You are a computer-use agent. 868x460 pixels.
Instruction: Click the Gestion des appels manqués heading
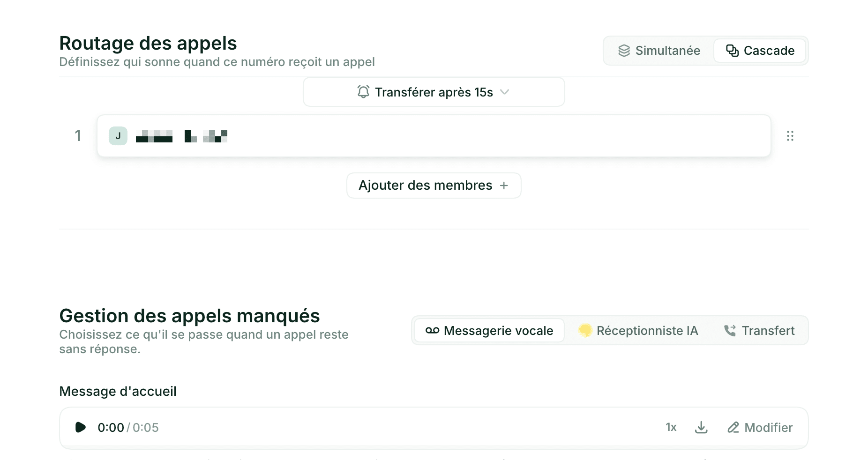coord(189,316)
